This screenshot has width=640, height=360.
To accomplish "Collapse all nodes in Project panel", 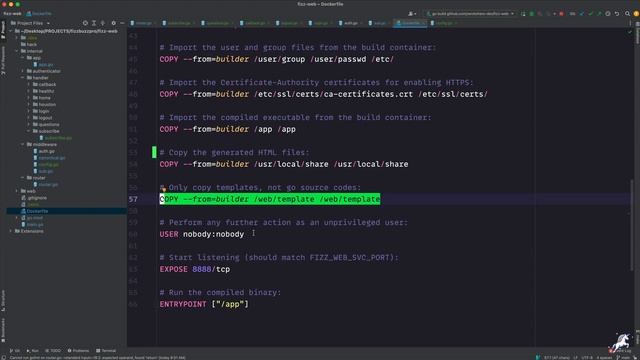I will pyautogui.click(x=103, y=23).
